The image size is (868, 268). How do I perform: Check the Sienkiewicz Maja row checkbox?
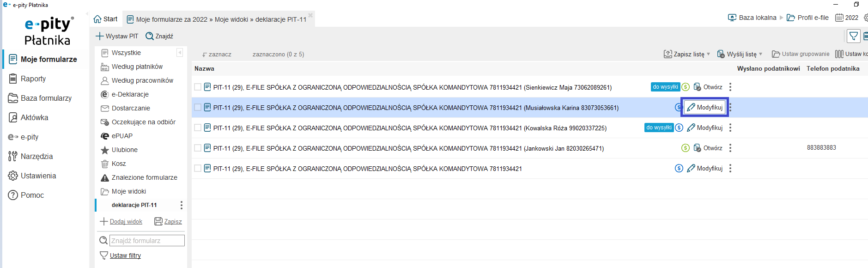pyautogui.click(x=198, y=87)
